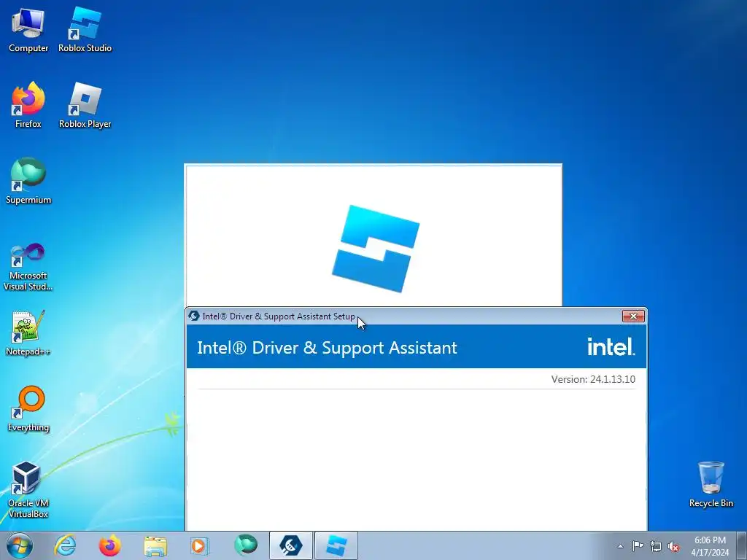
Task: Select the Roblox Studio desktop shortcut
Action: (85, 30)
